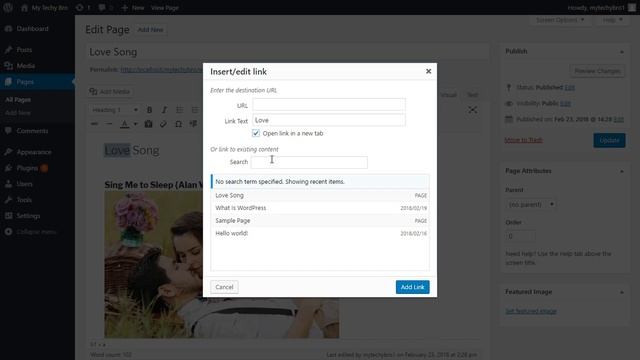Viewport: 640px width, 360px height.
Task: Open Appearance in sidebar
Action: [x=34, y=152]
